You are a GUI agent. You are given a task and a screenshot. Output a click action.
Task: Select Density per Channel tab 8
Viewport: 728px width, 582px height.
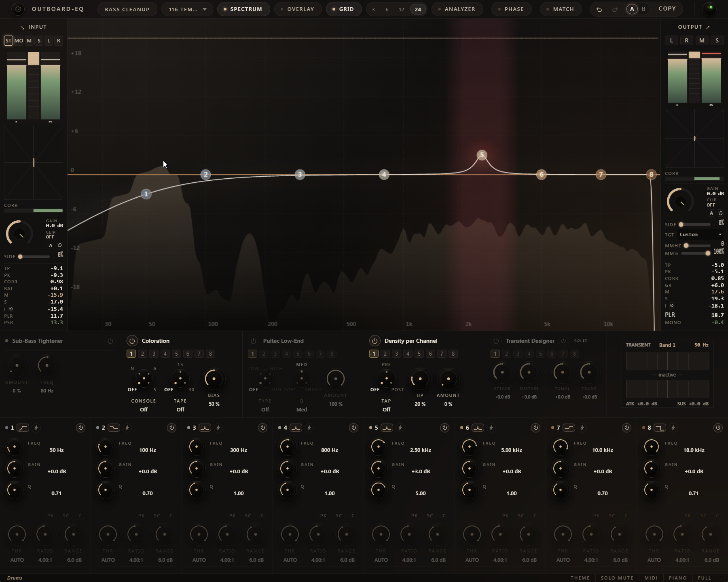(x=453, y=354)
